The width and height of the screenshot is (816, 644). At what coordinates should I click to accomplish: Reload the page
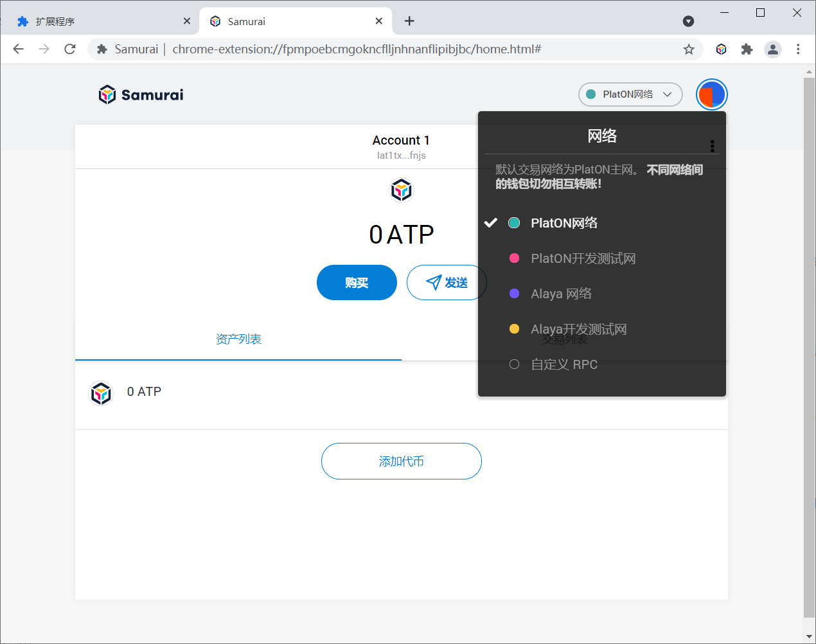pyautogui.click(x=70, y=49)
